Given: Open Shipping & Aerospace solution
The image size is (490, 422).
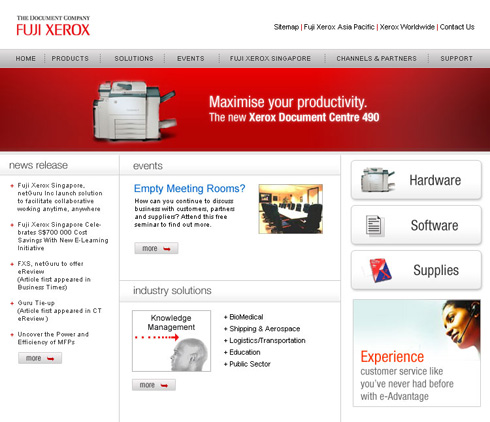Looking at the screenshot, I should [265, 329].
